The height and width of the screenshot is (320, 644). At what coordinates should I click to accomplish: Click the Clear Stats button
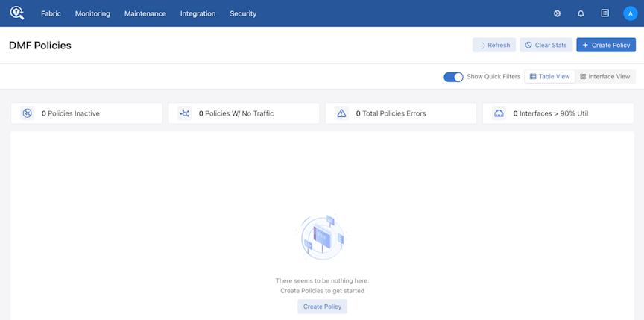[x=546, y=46]
